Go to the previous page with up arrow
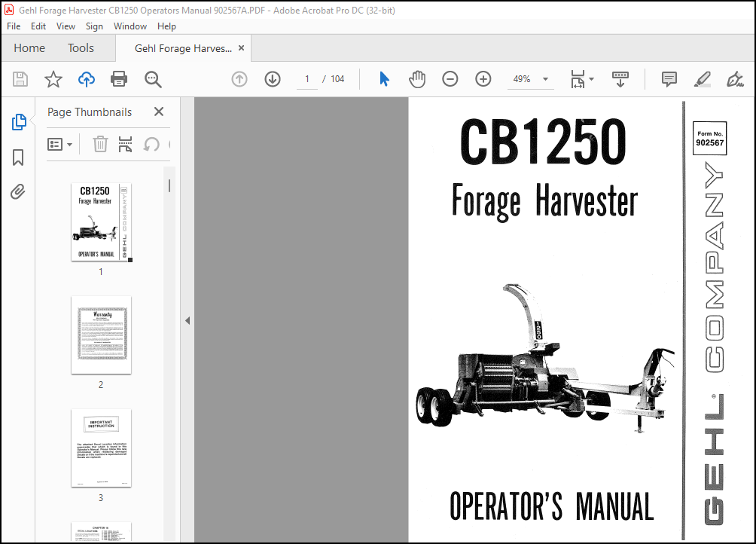This screenshot has height=544, width=756. (239, 79)
